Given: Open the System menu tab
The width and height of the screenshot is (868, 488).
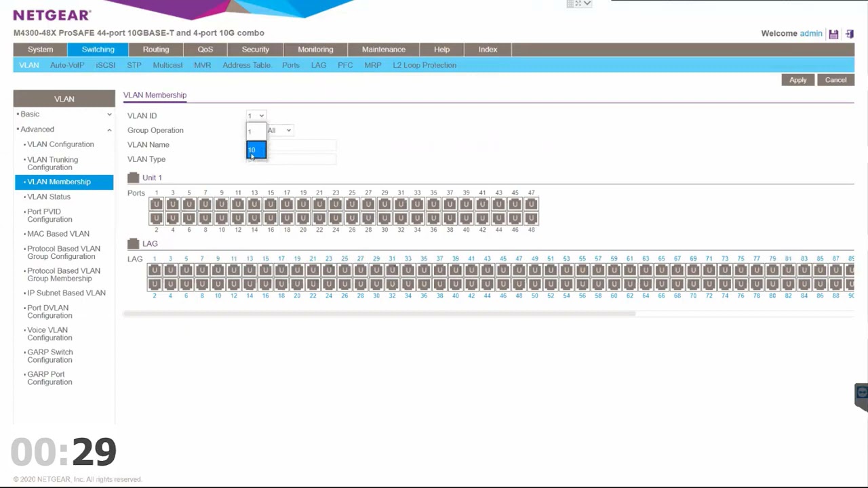Looking at the screenshot, I should point(40,49).
